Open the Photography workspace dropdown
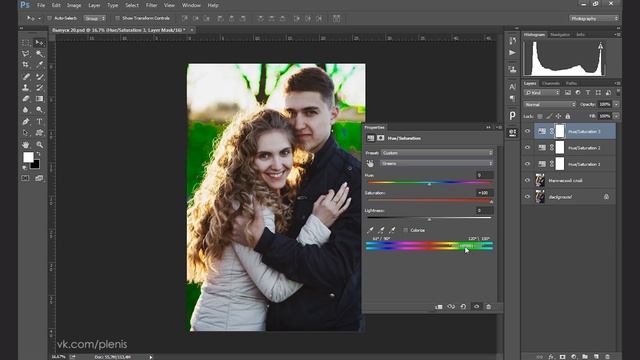 pyautogui.click(x=594, y=18)
